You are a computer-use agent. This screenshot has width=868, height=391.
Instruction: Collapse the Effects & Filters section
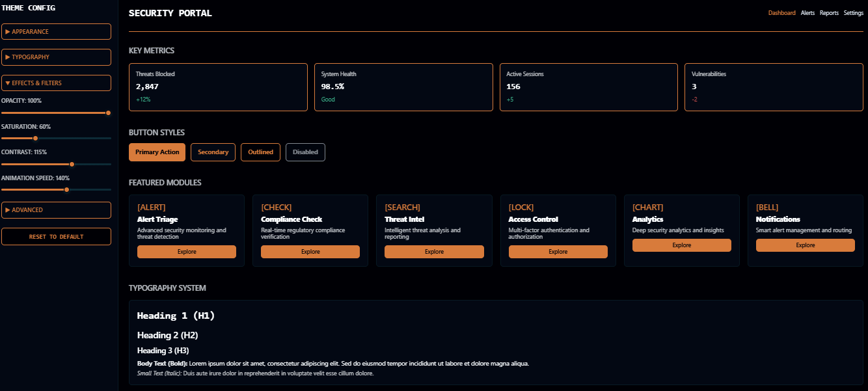(x=56, y=83)
